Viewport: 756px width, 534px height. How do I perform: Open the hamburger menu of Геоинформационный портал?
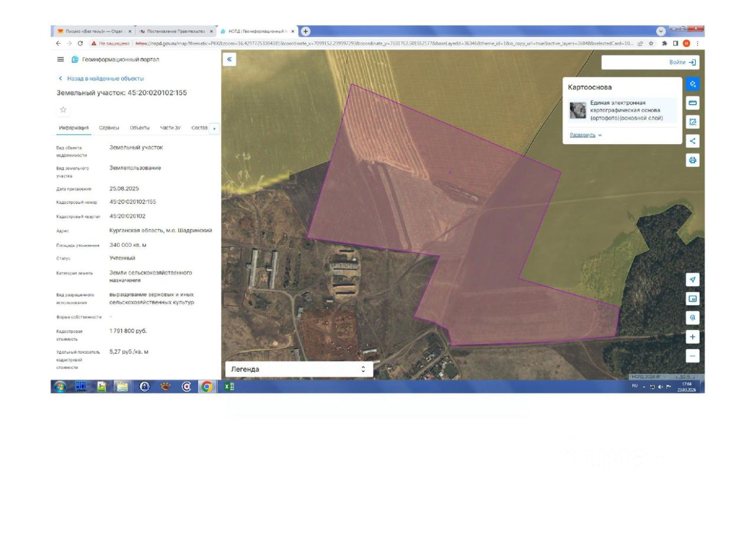click(x=60, y=60)
